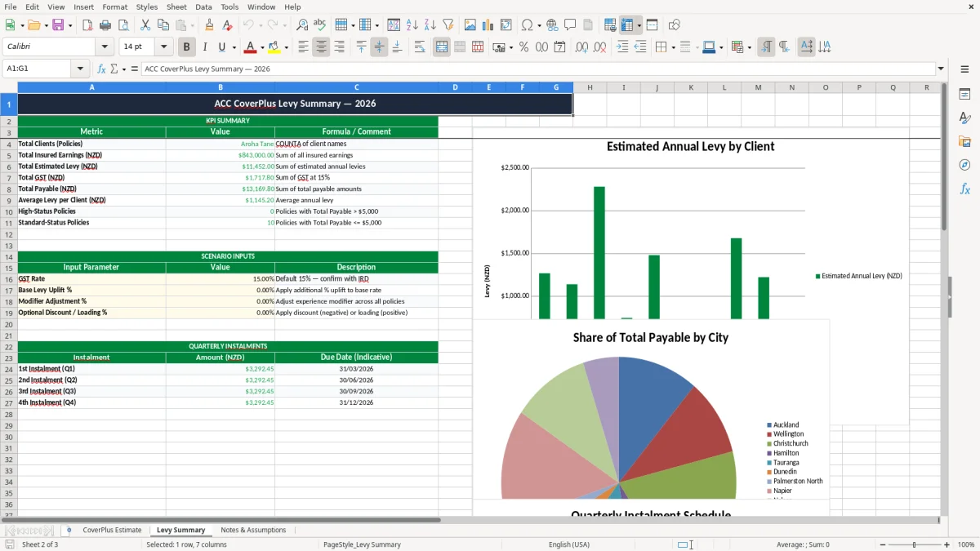Open the sidebar Functions deck
Image resolution: width=980 pixels, height=551 pixels.
point(964,189)
